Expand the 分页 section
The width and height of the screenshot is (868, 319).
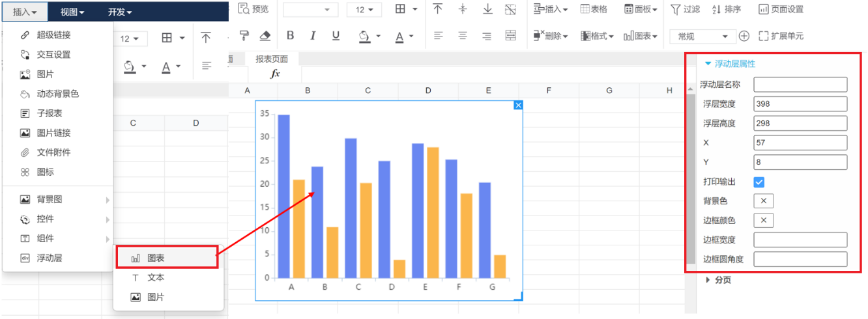[x=718, y=280]
